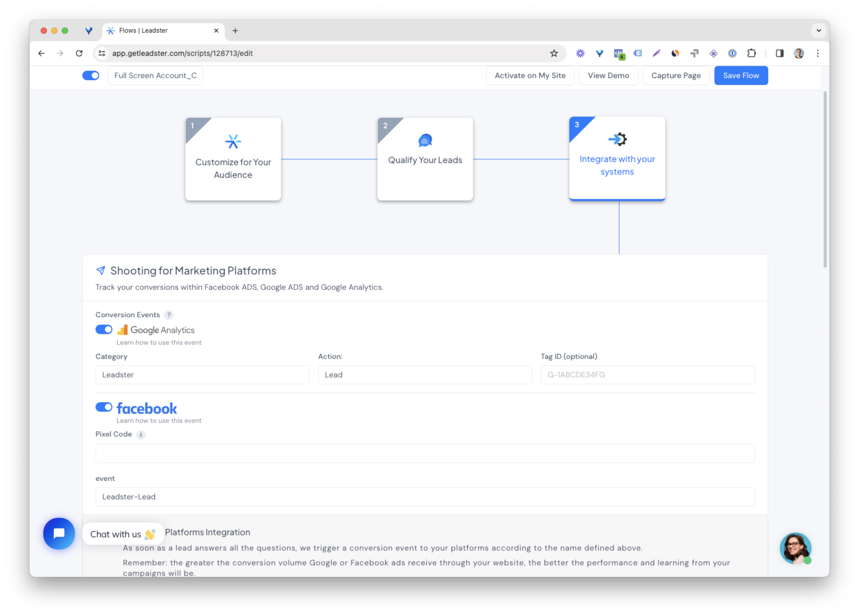Click the 1Password extension icon

733,53
